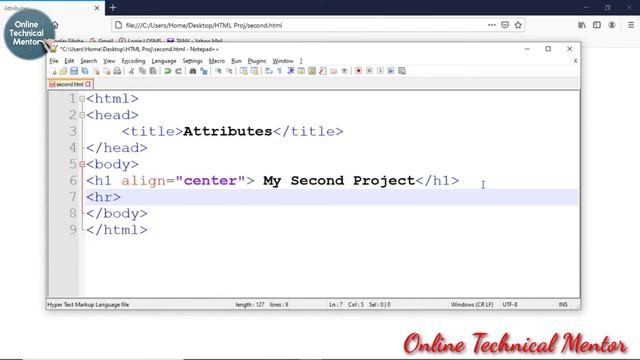Open the Plugins menu

(x=257, y=61)
